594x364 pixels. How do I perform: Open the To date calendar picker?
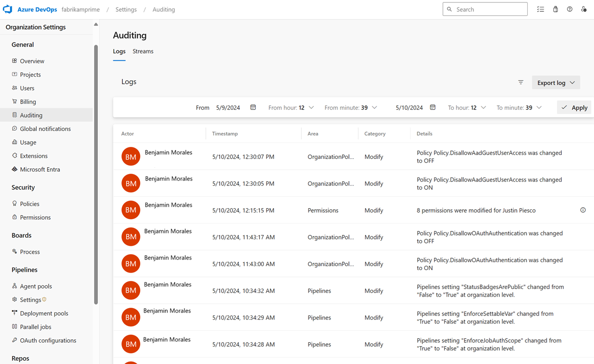pyautogui.click(x=432, y=107)
